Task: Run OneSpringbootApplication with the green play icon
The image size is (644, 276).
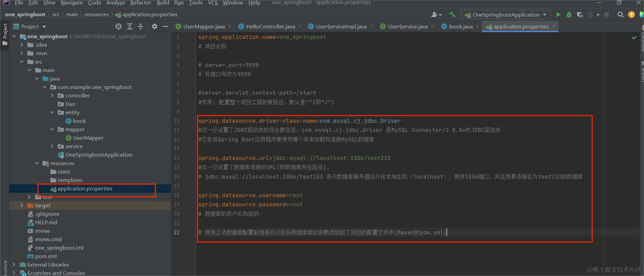Action: pos(558,15)
